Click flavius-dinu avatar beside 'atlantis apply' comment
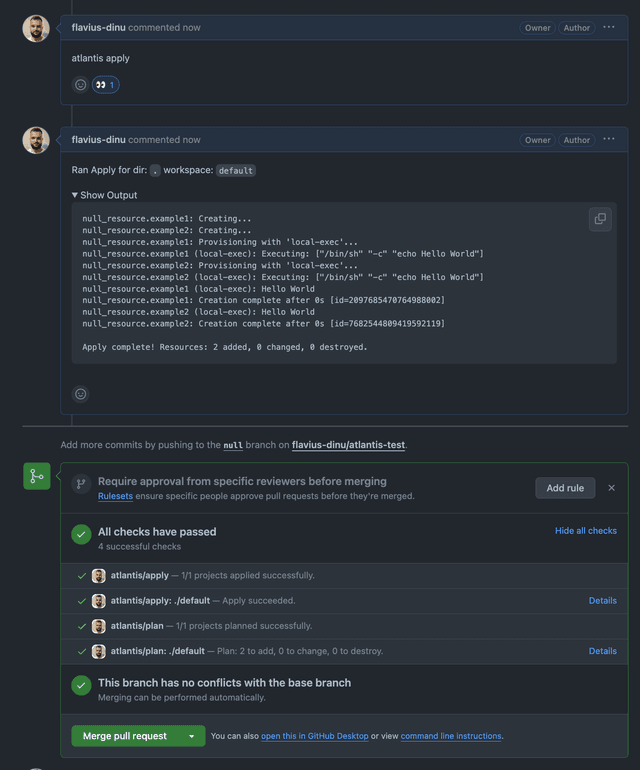640x770 pixels. (36, 28)
